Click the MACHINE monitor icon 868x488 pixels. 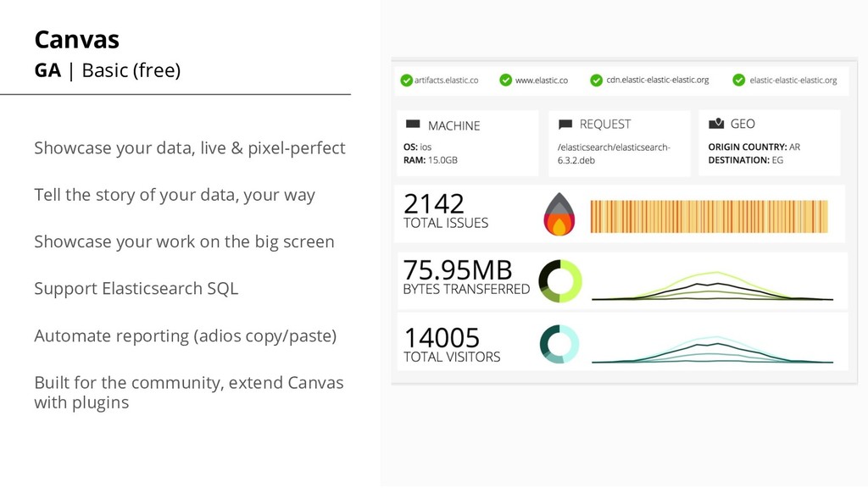[x=413, y=124]
